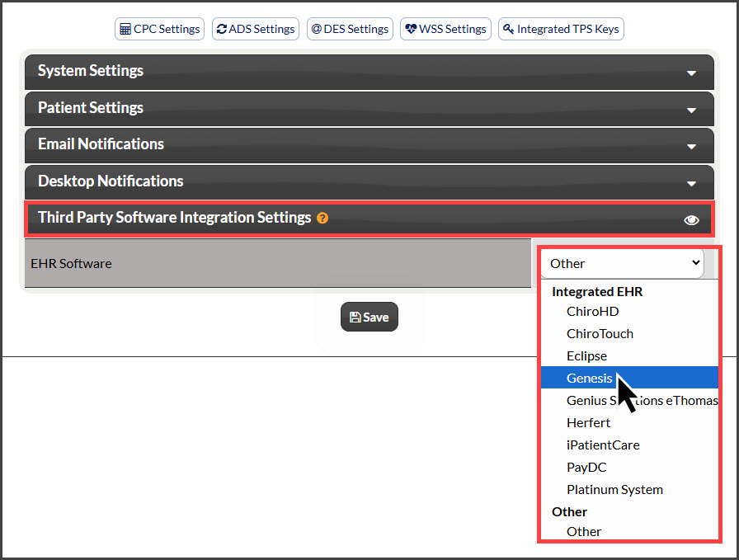Open the EHR Software dropdown
This screenshot has width=739, height=560.
pyautogui.click(x=622, y=263)
